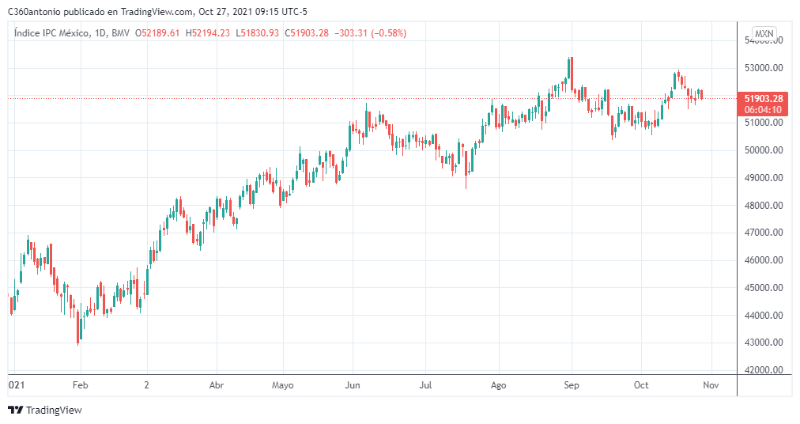The width and height of the screenshot is (800, 424).
Task: Click the 42000.00 price axis label
Action: [763, 370]
